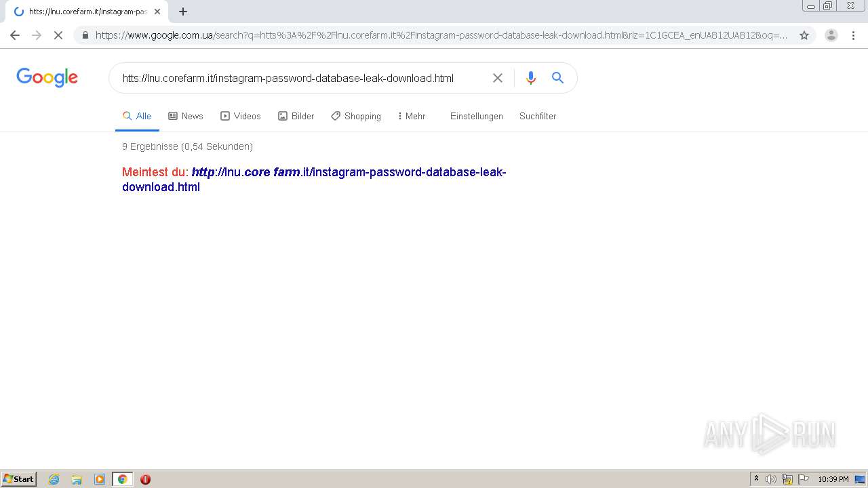Viewport: 868px width, 488px height.
Task: Close the current browser tab
Action: [x=157, y=12]
